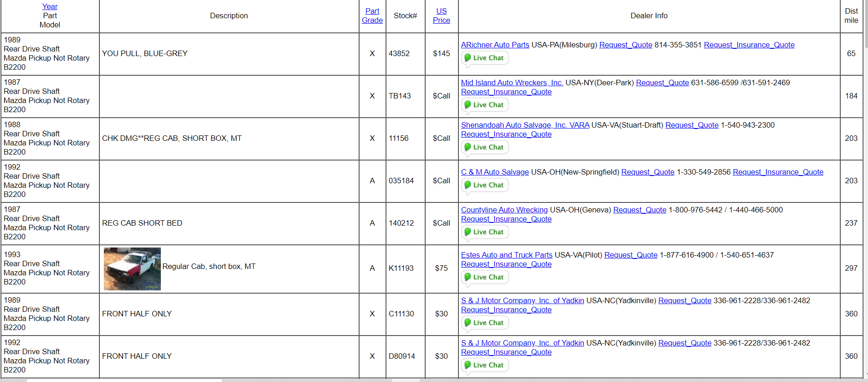Select stock number "D80914"
Viewport: 868px width, 382px height.
click(402, 356)
